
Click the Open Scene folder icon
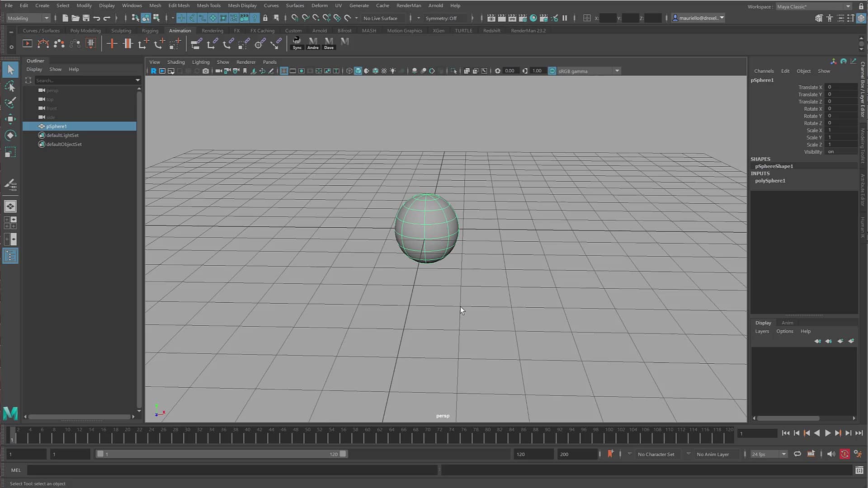75,18
